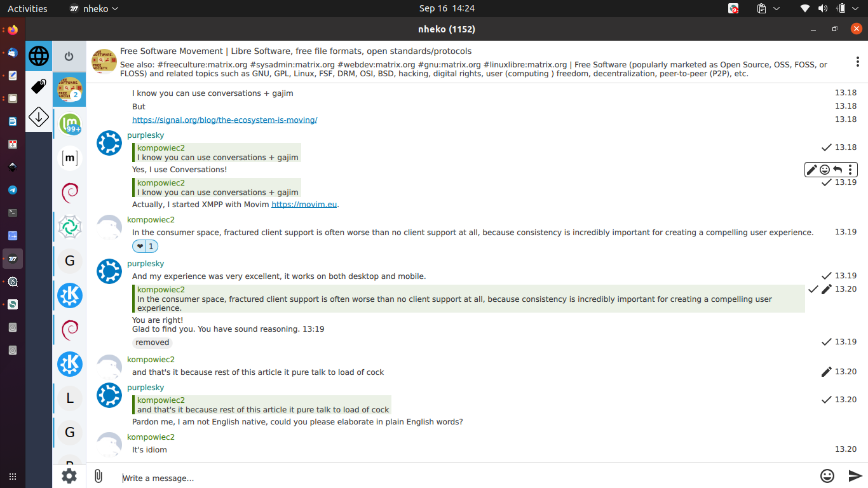Open the movim.eu link
The height and width of the screenshot is (488, 868).
point(304,205)
